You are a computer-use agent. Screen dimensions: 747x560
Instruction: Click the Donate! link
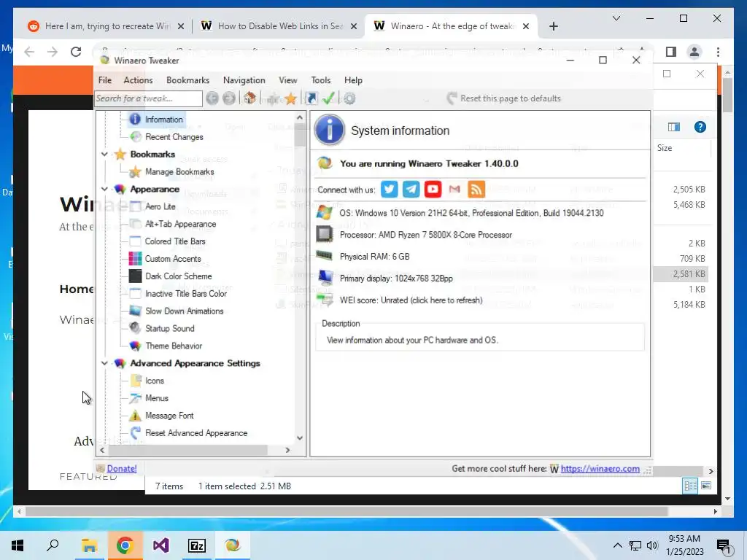122,469
